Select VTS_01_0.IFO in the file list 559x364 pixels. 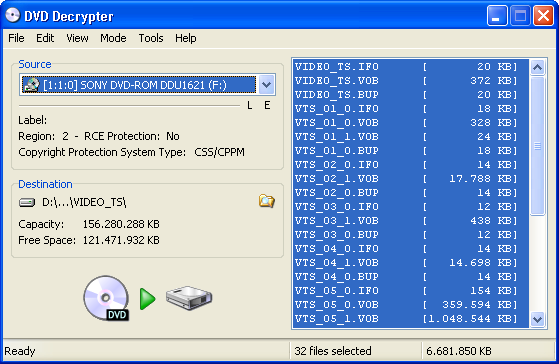(410, 109)
